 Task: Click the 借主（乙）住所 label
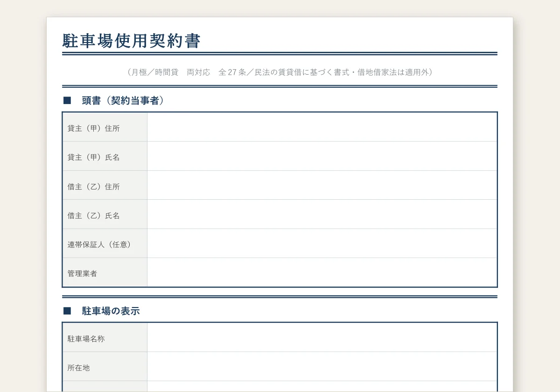[94, 187]
